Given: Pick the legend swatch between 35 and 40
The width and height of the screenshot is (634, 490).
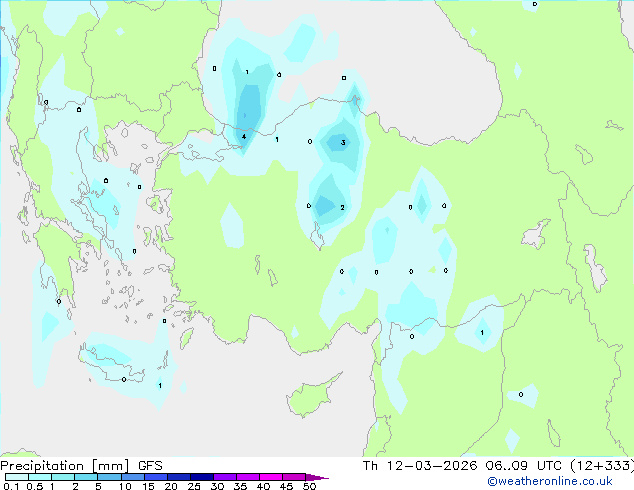Looking at the screenshot, I should [247, 477].
